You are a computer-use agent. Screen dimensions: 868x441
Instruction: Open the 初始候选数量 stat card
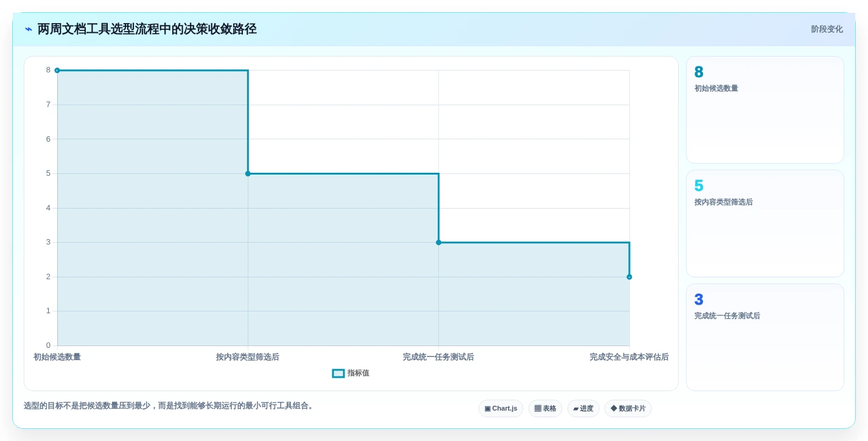765,110
